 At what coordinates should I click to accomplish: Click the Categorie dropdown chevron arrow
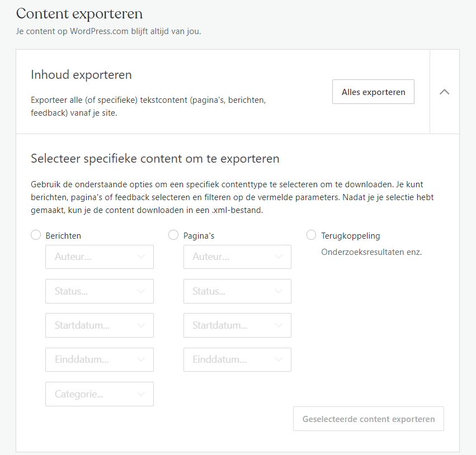(140, 394)
